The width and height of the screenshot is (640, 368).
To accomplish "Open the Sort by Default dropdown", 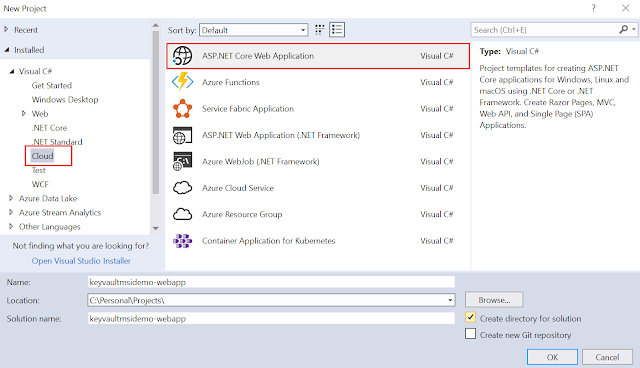I will [x=253, y=30].
